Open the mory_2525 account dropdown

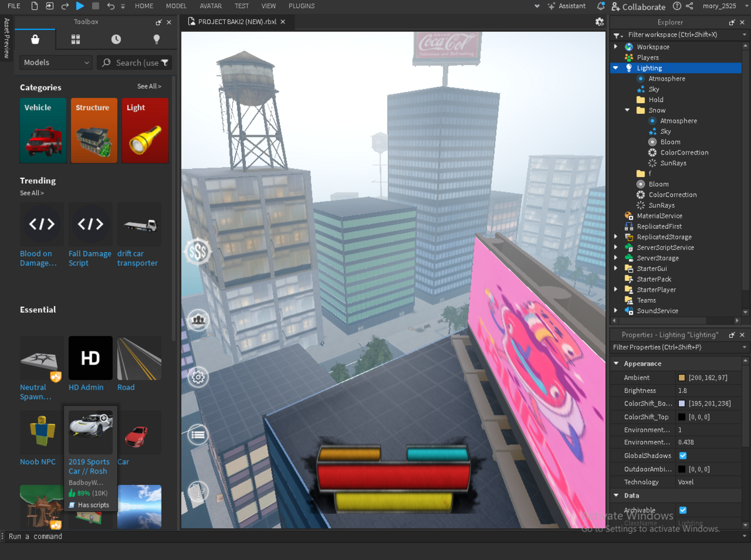[x=723, y=6]
